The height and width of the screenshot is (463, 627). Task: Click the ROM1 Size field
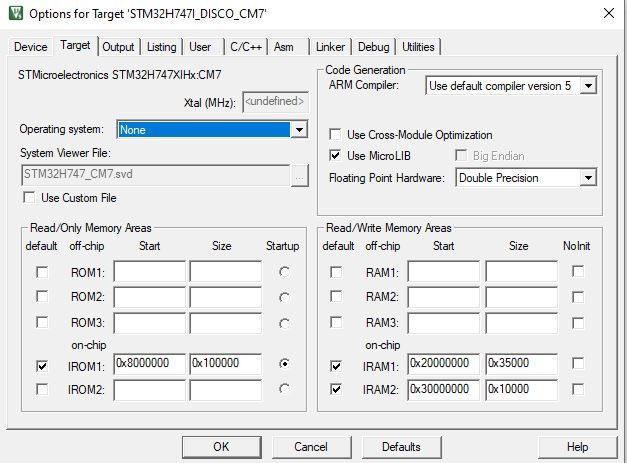(x=226, y=271)
